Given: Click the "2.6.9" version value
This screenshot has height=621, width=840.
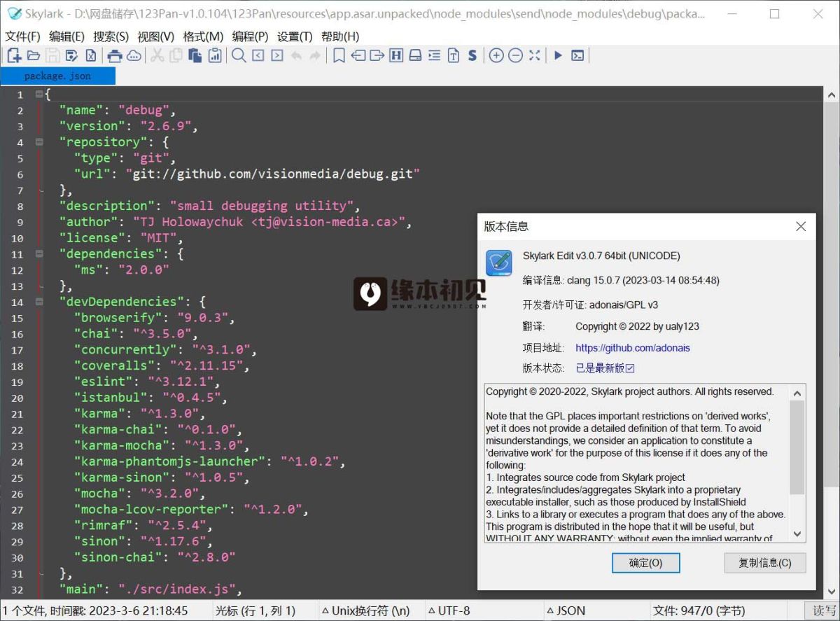Looking at the screenshot, I should (166, 126).
